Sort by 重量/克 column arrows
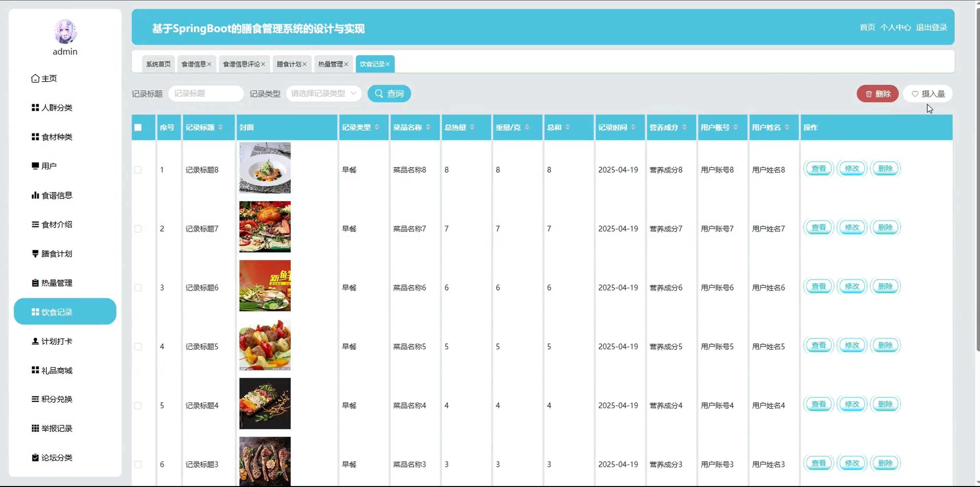 click(527, 127)
